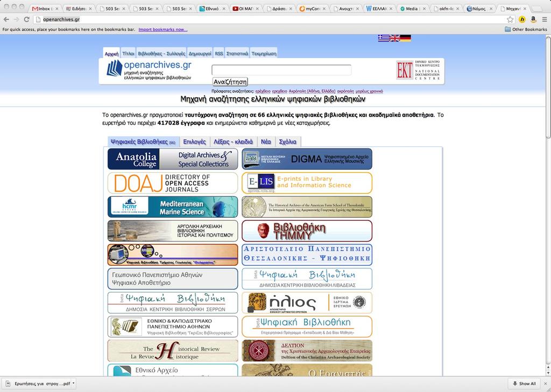This screenshot has width=551, height=392.
Task: Open the Στατιστικά site tab
Action: point(237,54)
